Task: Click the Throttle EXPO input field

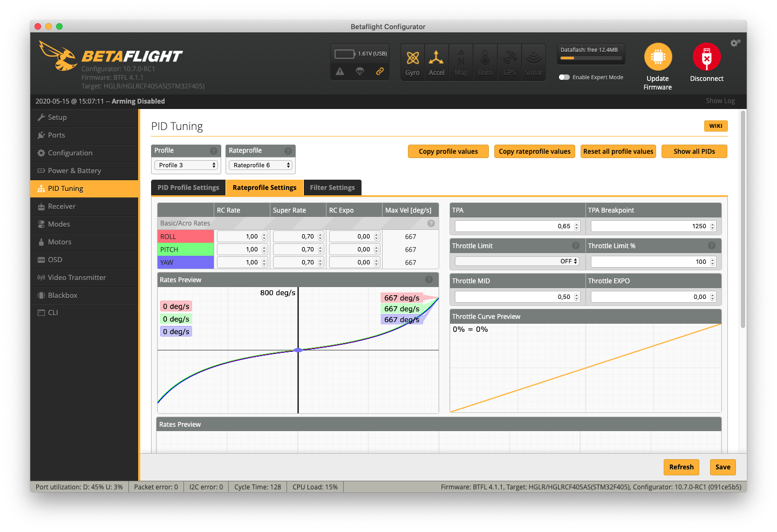Action: tap(653, 297)
